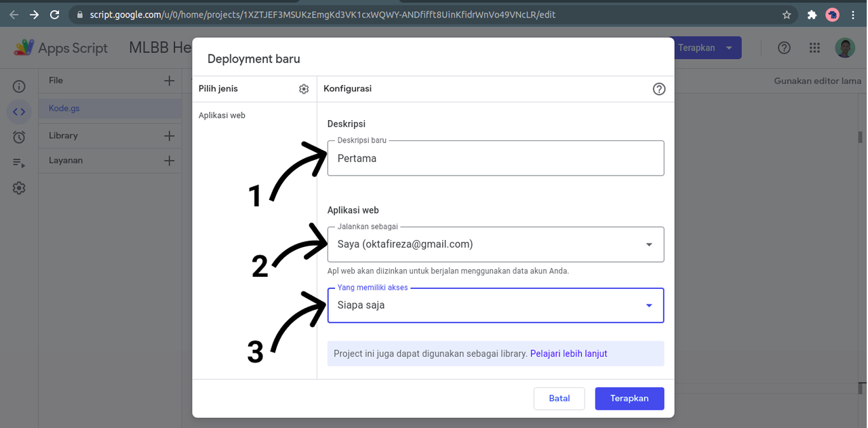Bookmark this page with star icon
Viewport: 868px width, 428px height.
pyautogui.click(x=787, y=14)
